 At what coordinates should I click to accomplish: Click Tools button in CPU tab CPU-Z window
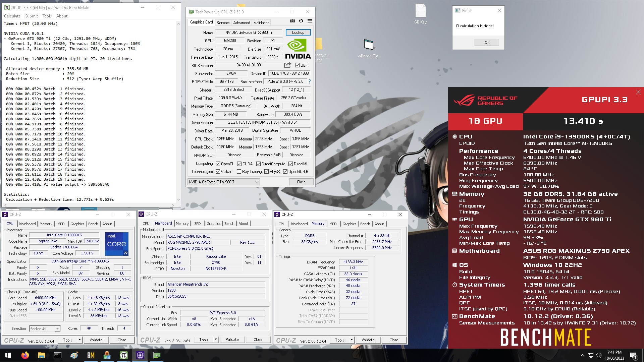point(67,340)
